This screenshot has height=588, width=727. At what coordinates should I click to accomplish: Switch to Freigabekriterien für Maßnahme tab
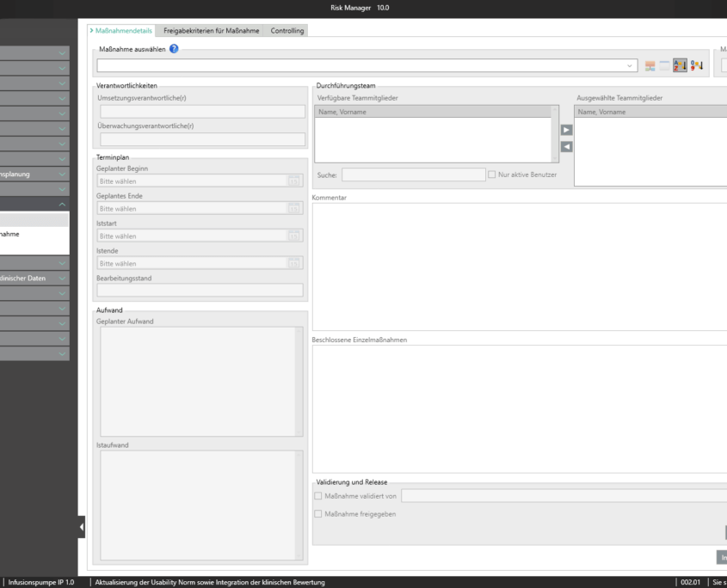coord(211,31)
